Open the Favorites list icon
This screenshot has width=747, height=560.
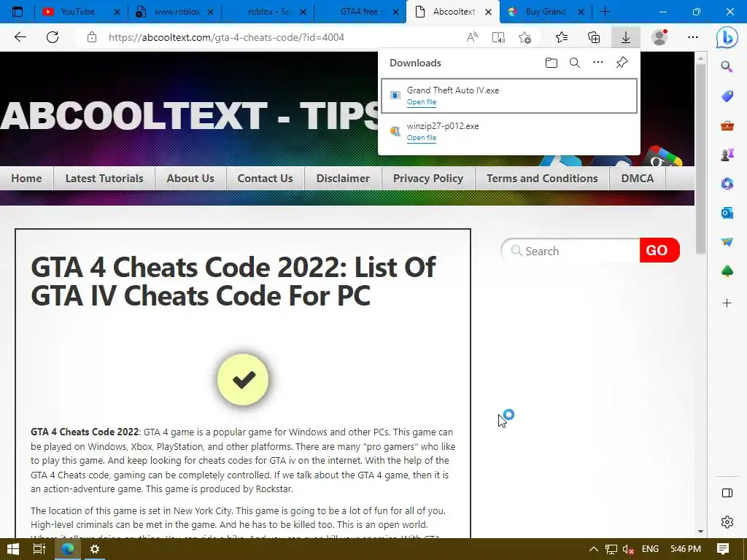tap(562, 37)
